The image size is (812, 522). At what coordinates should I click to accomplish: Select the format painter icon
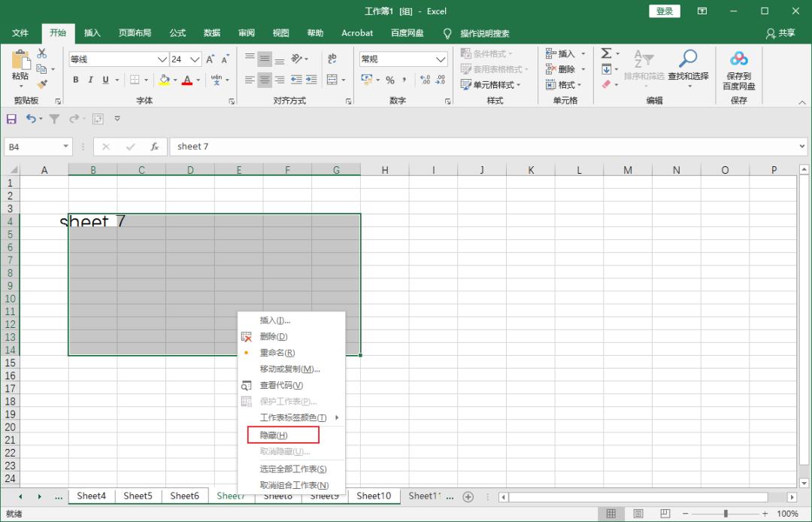(x=42, y=83)
